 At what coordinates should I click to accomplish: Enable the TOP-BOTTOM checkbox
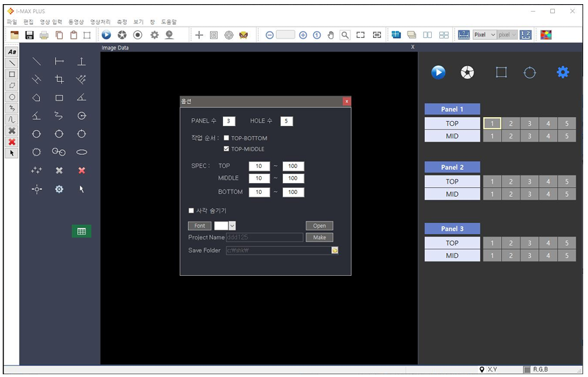pos(226,138)
